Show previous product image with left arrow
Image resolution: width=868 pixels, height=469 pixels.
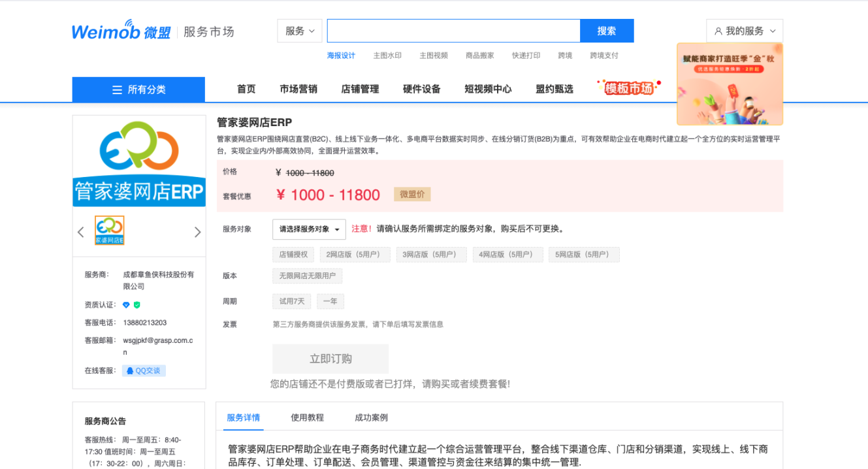point(81,232)
